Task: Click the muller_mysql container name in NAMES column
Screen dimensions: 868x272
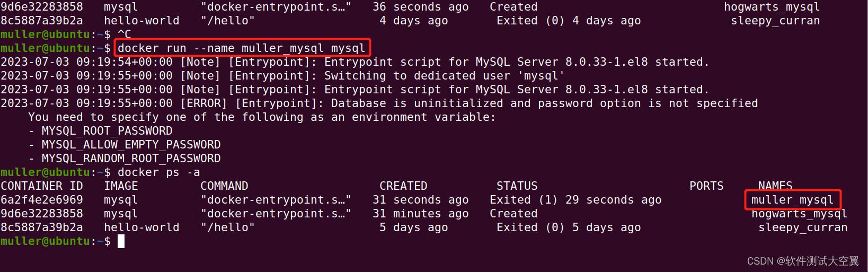Action: tap(792, 200)
